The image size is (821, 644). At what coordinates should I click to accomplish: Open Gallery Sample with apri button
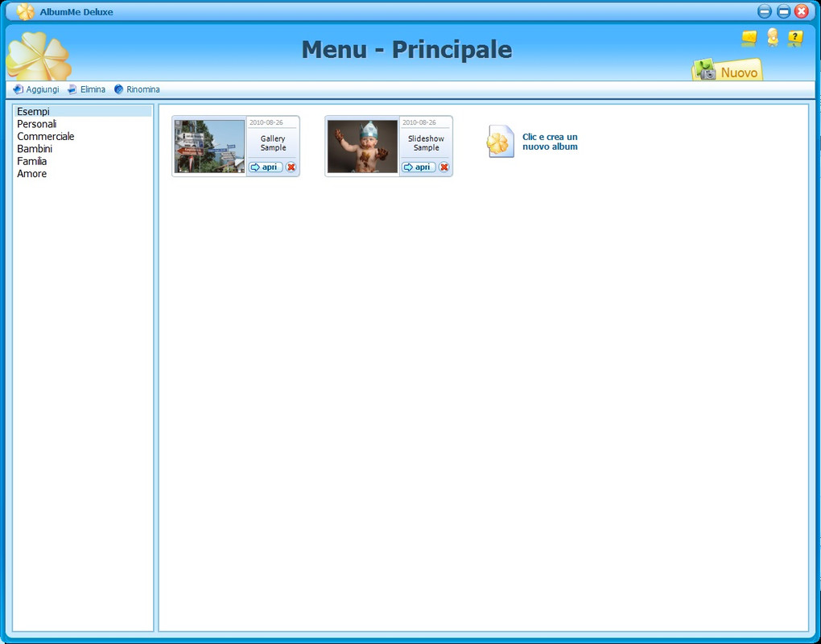[x=266, y=167]
